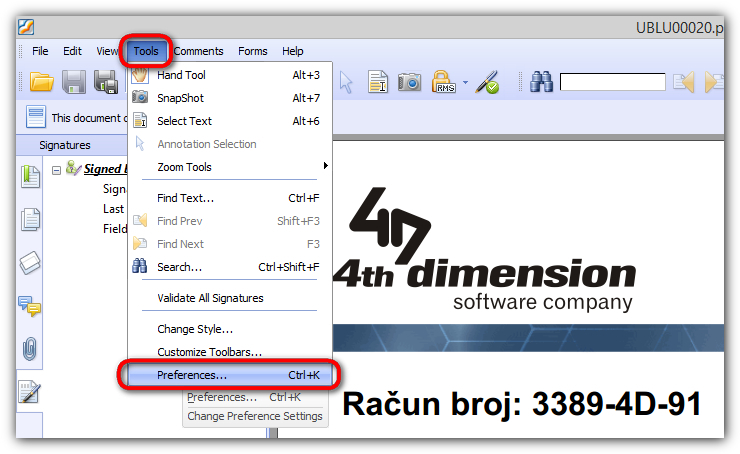740x454 pixels.
Task: Click the pen signature validation toolbar icon
Action: click(488, 82)
